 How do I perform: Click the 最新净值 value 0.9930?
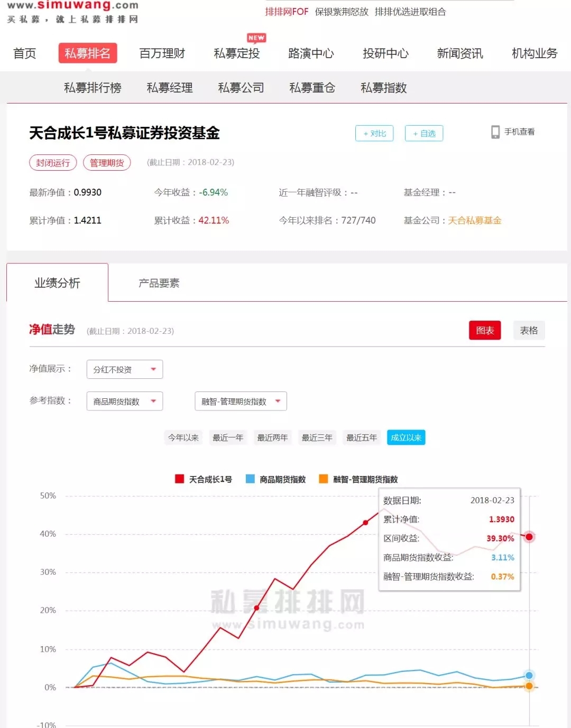(x=88, y=192)
